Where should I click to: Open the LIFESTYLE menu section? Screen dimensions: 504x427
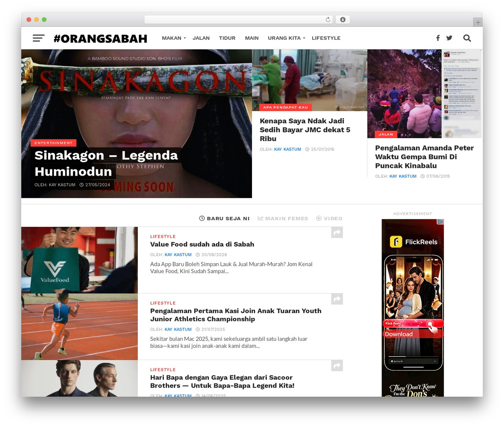point(326,38)
